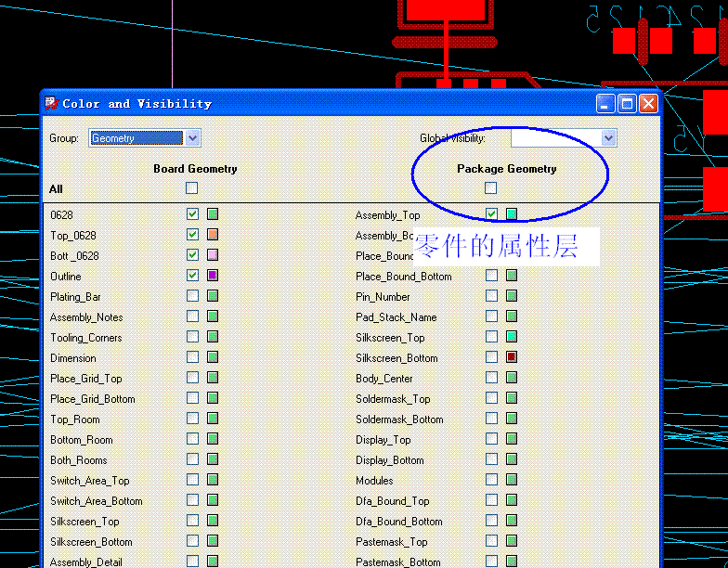
Task: Enable the Switch_Area_Top checkbox
Action: click(193, 479)
